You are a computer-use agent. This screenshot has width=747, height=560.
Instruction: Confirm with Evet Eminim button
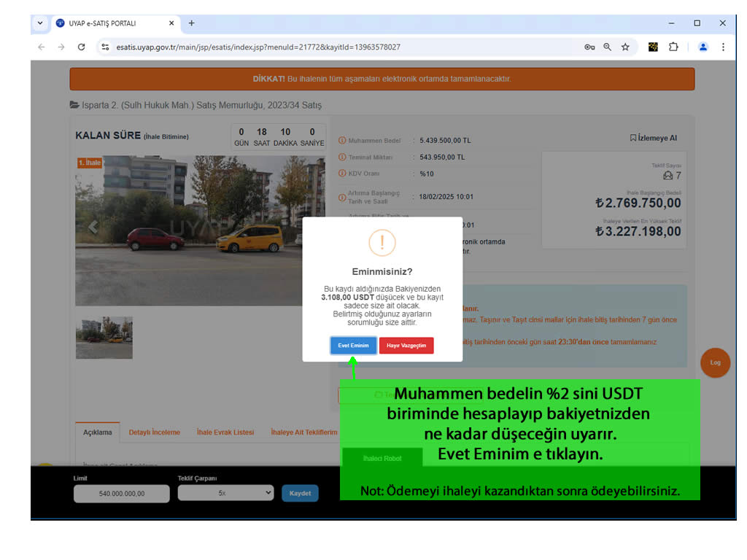click(x=354, y=346)
